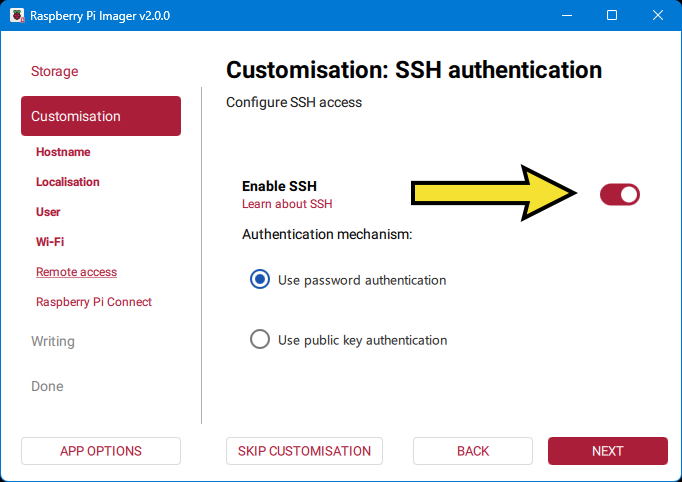
Task: Switch to the User settings page
Action: click(48, 212)
